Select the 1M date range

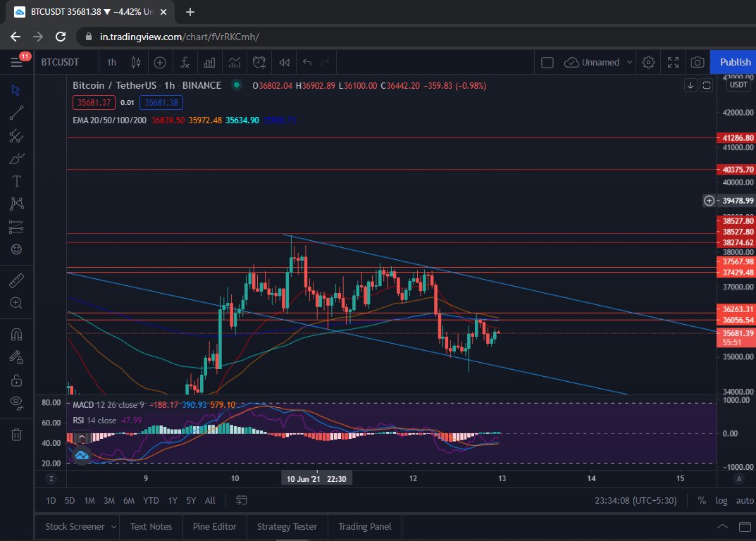tap(89, 501)
